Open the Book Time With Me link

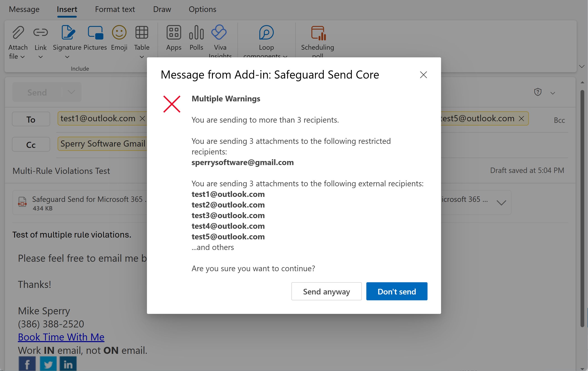[x=61, y=337]
